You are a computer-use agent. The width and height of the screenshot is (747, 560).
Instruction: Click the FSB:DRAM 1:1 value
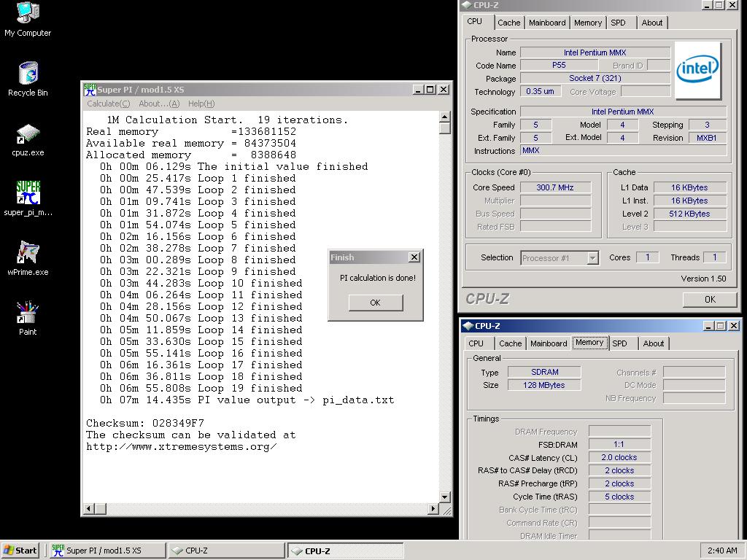coord(619,444)
